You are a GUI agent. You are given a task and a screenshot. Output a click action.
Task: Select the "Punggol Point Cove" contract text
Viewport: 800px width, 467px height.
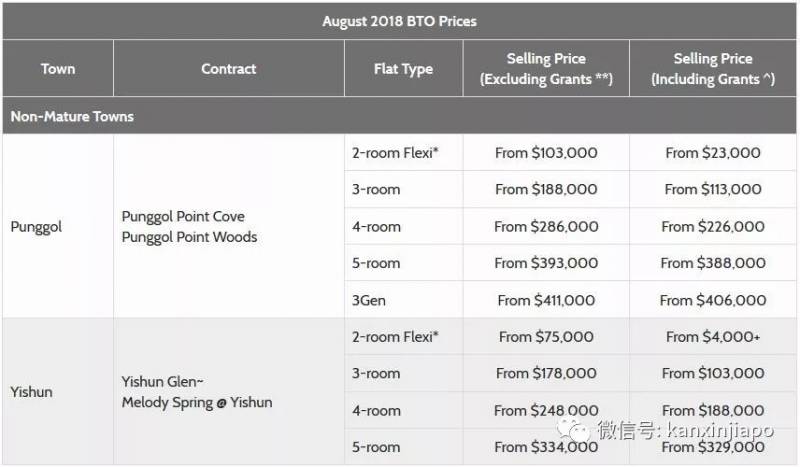[183, 216]
